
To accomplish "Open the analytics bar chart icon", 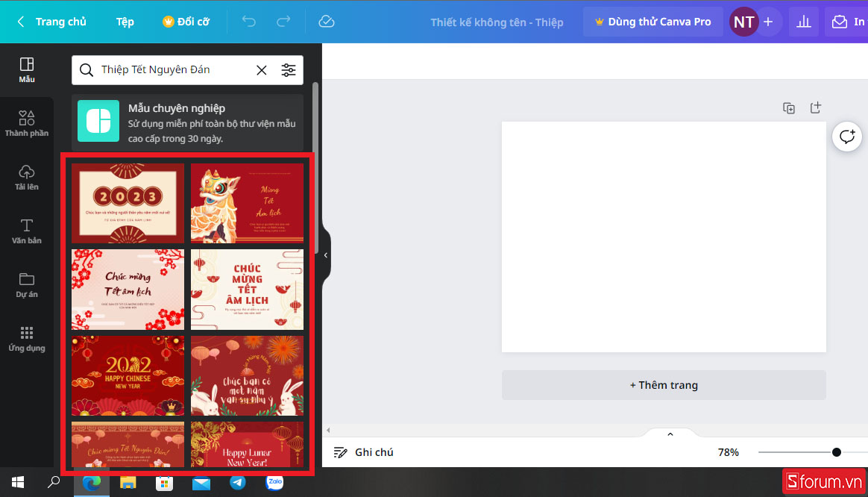I will pos(804,22).
